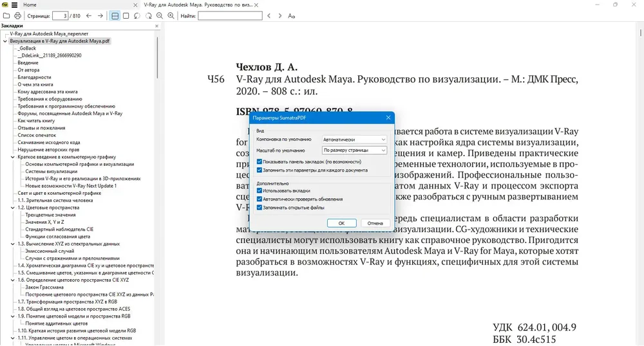Collapse '1.2. Цветовые пространства' tree node
This screenshot has height=346, width=644.
(13, 208)
